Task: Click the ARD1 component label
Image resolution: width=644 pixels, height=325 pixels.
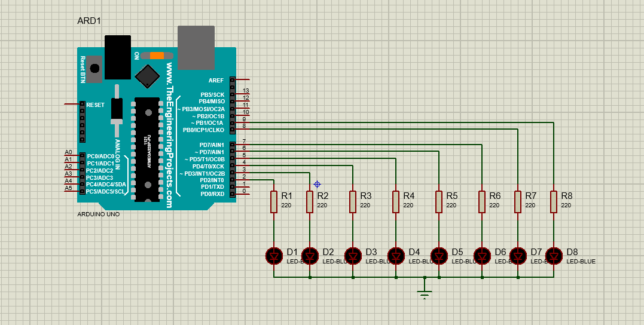Action: pos(89,21)
